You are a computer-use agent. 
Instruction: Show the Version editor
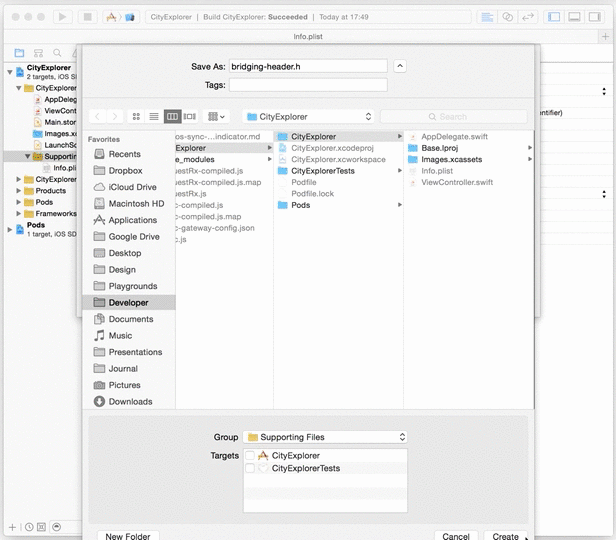click(x=528, y=17)
